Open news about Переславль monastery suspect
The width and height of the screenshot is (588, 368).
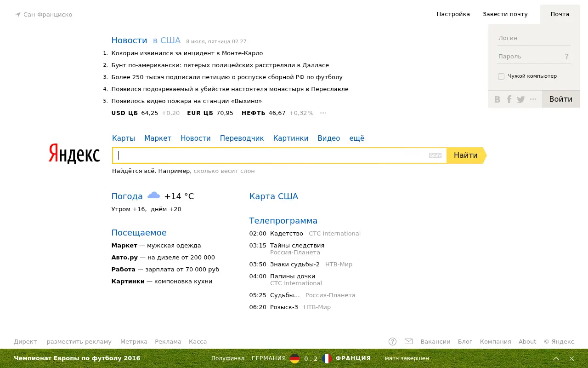point(230,89)
